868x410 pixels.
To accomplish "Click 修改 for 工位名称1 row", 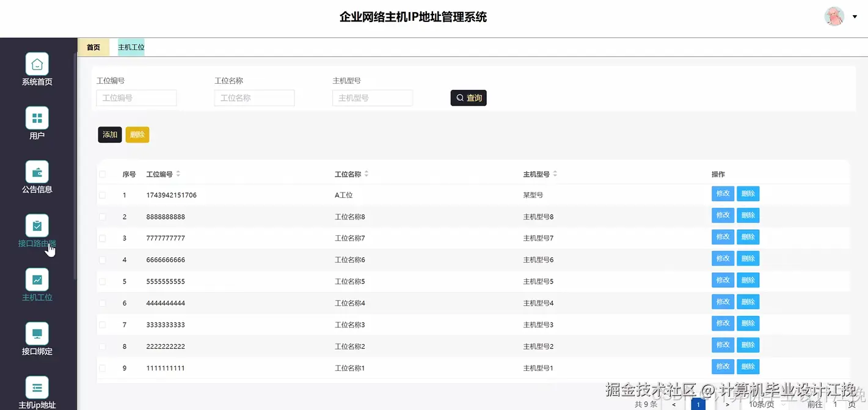I will [723, 367].
